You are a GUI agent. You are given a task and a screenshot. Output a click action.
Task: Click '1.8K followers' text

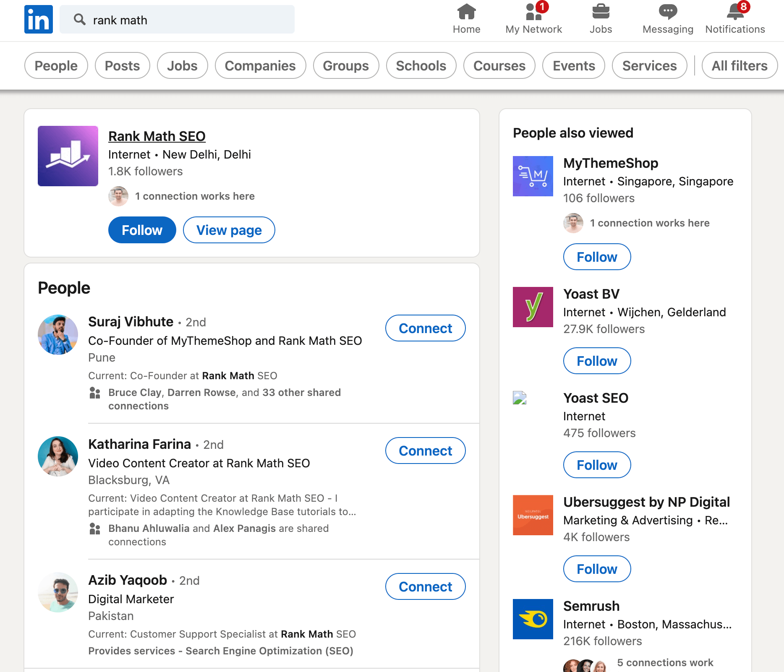coord(145,172)
